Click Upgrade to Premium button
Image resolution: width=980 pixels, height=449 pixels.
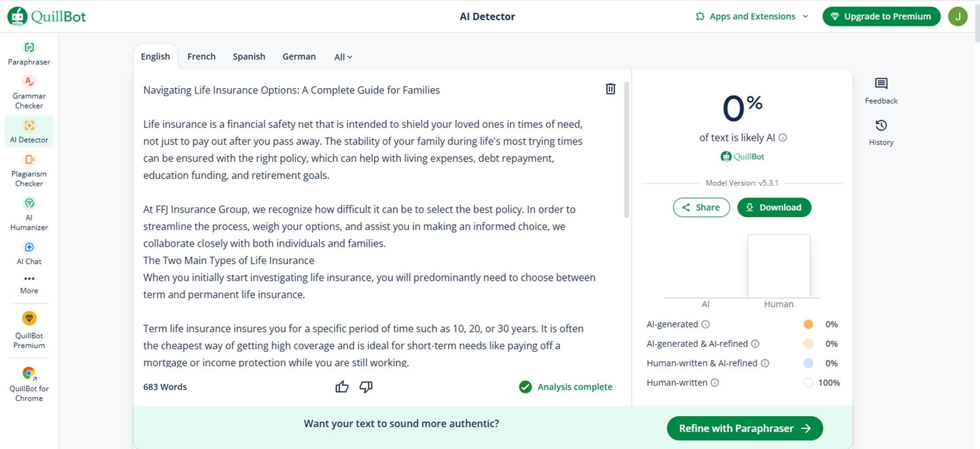881,16
